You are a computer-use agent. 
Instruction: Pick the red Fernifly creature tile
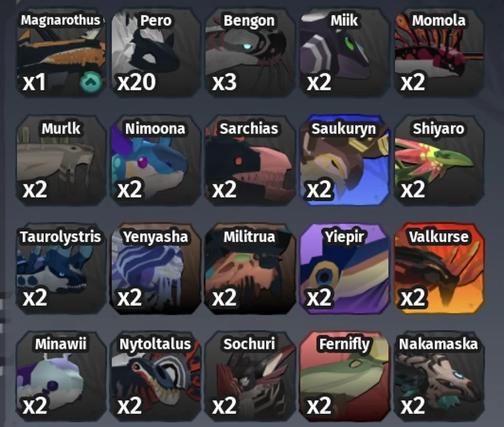(344, 376)
